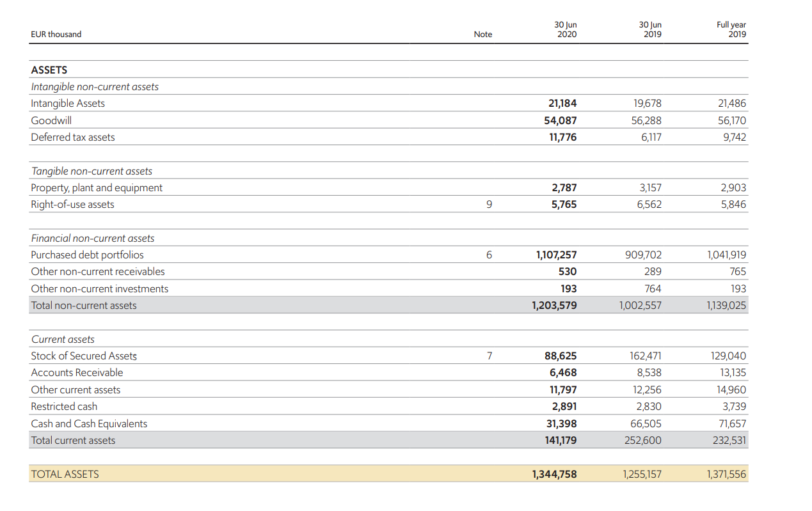The image size is (812, 511).
Task: Click note number 9 beside Right-of-use assets
Action: 489,205
